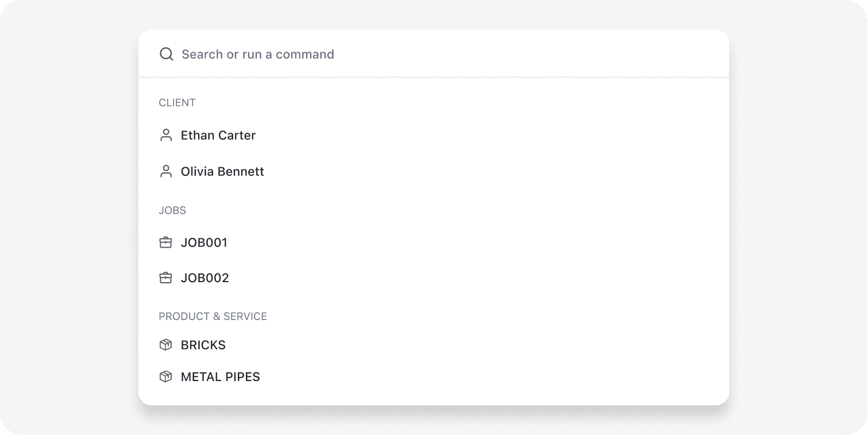Open the Olivia Bennett client entry
868x435 pixels.
(222, 171)
